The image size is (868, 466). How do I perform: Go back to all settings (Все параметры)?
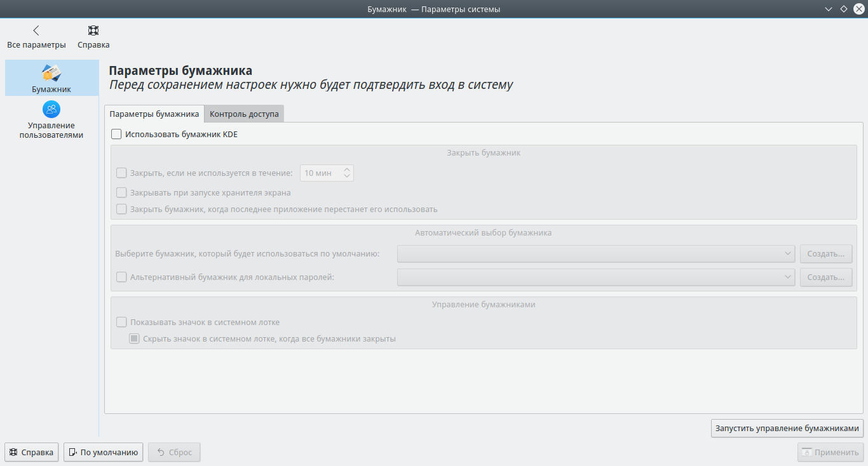coord(36,37)
